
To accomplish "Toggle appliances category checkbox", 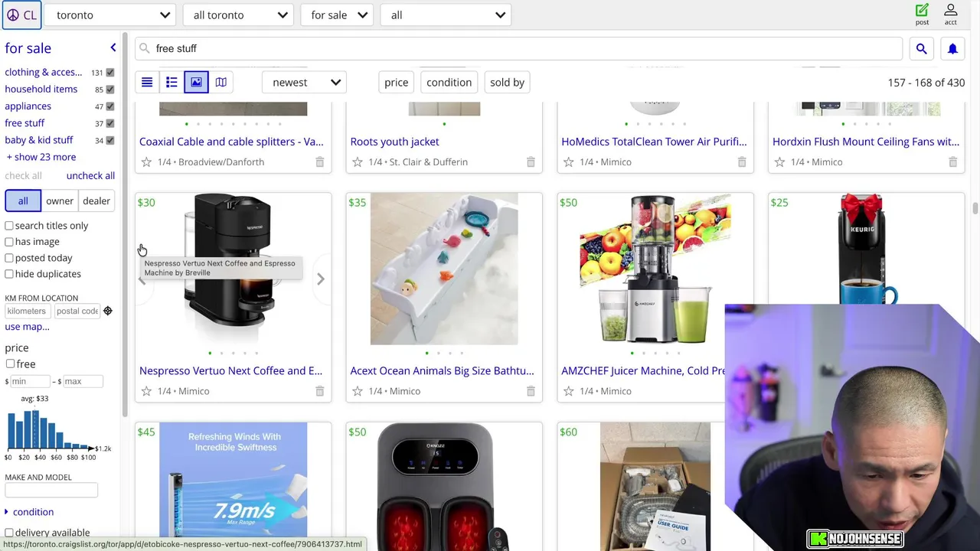I will click(110, 106).
